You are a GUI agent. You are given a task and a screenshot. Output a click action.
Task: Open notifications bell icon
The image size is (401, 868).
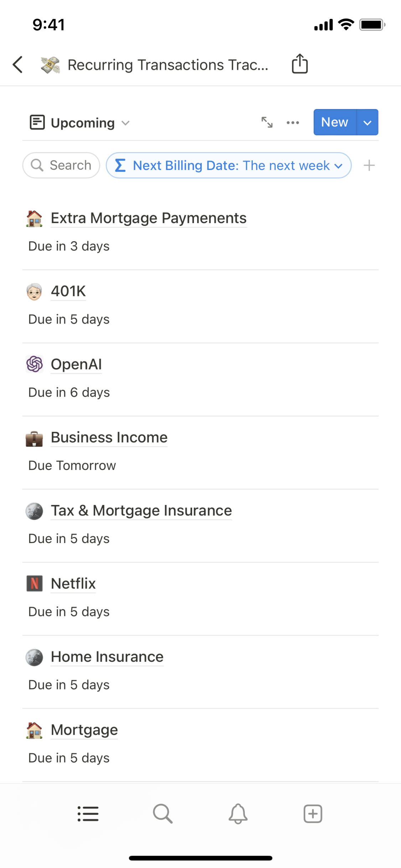click(238, 814)
